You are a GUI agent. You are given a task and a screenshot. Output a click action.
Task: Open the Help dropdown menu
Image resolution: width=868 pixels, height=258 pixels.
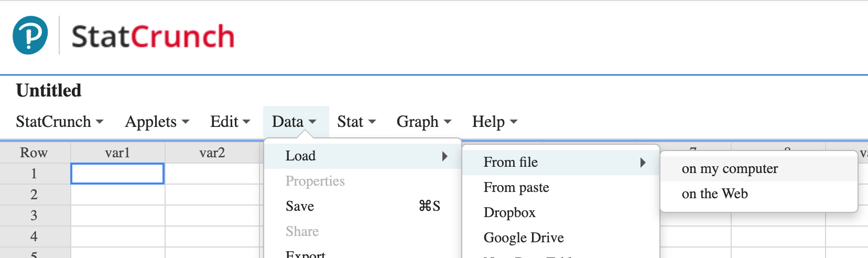(494, 122)
